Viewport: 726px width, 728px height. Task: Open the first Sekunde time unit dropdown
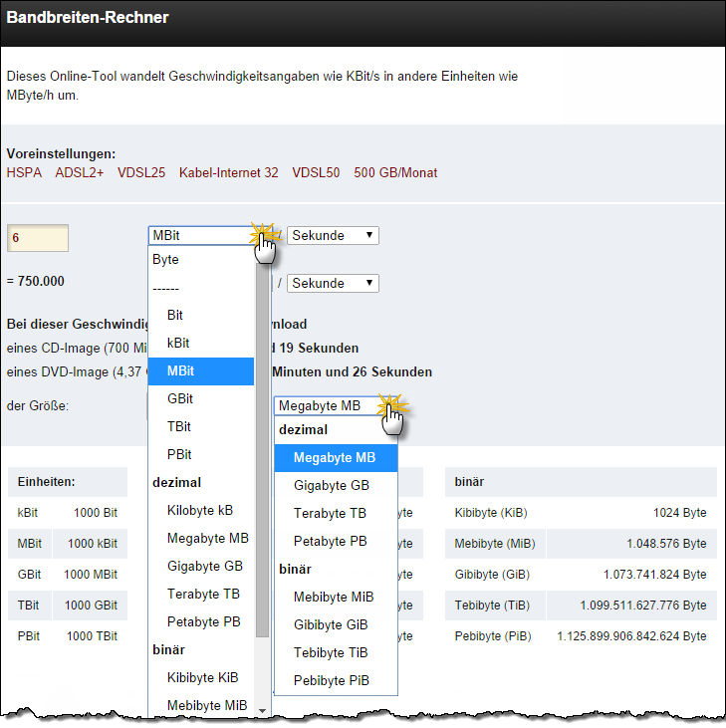click(x=333, y=235)
